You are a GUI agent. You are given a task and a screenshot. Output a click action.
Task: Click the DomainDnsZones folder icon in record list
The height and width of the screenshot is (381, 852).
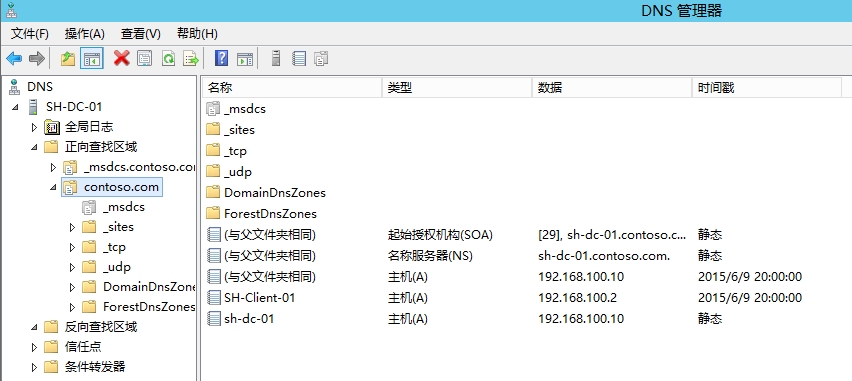(214, 192)
